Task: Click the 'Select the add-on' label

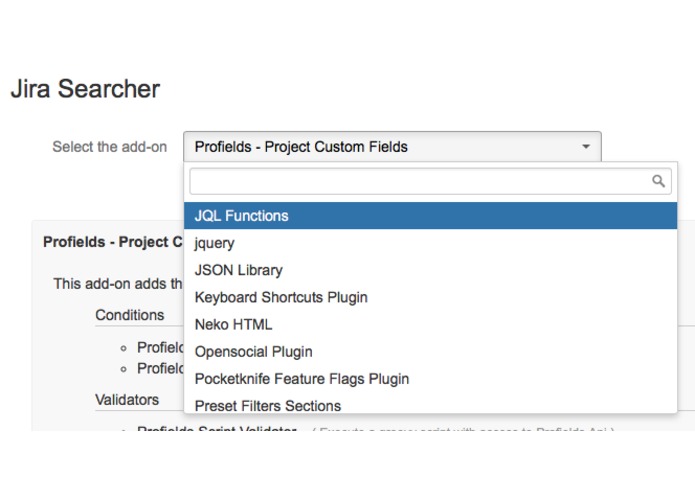Action: click(x=109, y=147)
